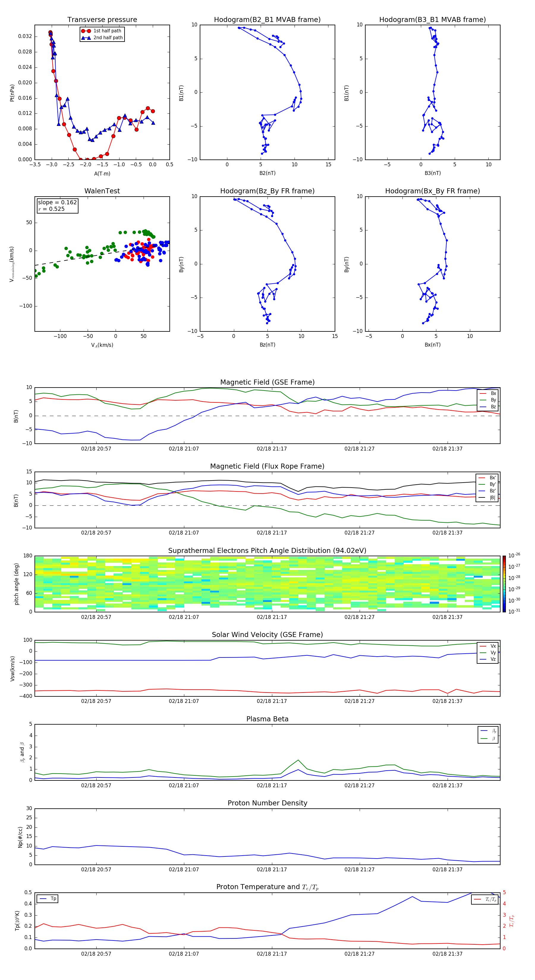Click the 'Proton Number Density' title
Screen dimensions: 535x980
click(x=267, y=803)
